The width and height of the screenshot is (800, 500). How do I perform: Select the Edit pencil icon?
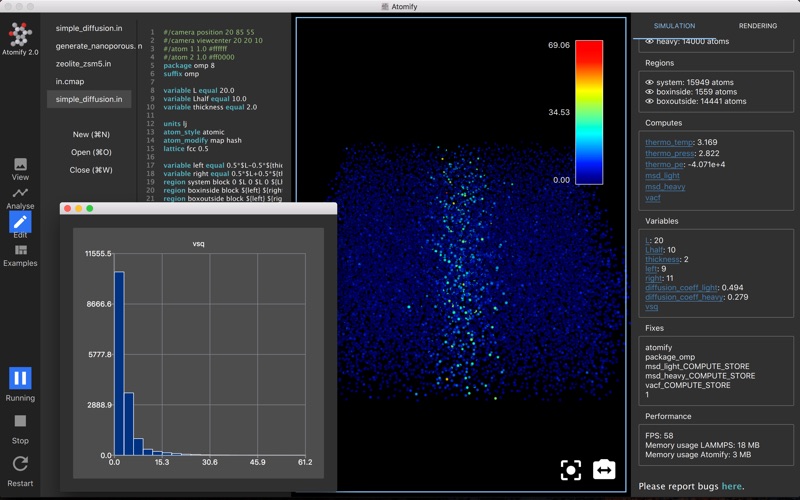(x=20, y=222)
